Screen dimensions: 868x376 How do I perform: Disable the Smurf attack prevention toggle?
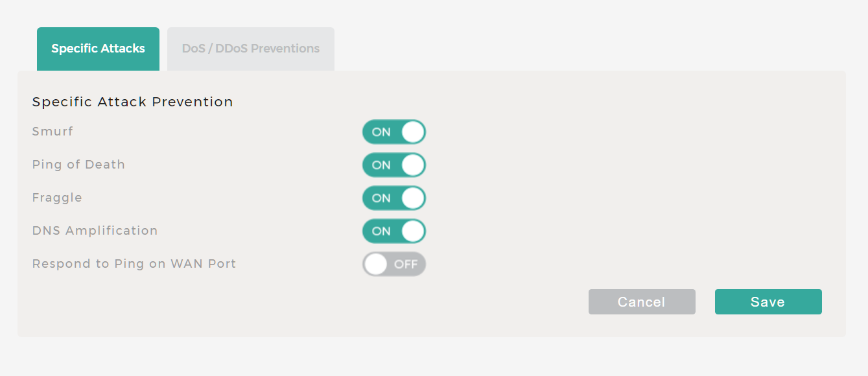click(x=393, y=132)
